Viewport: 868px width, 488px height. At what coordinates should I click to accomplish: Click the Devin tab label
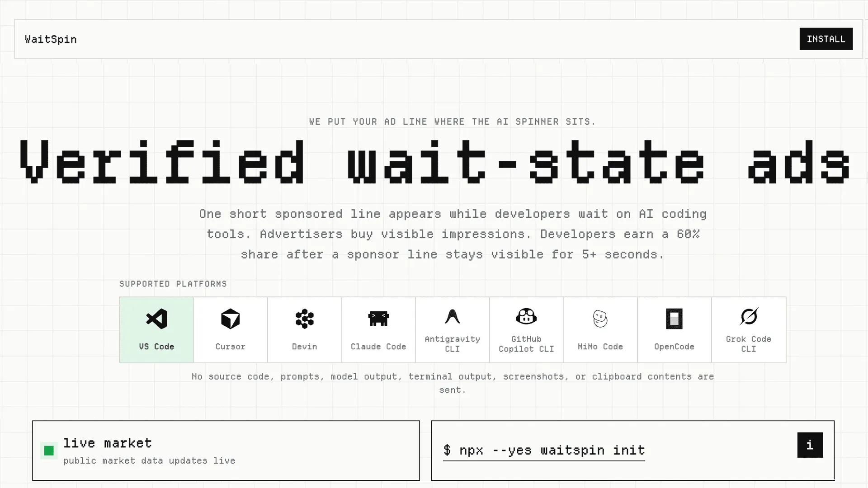tap(304, 347)
